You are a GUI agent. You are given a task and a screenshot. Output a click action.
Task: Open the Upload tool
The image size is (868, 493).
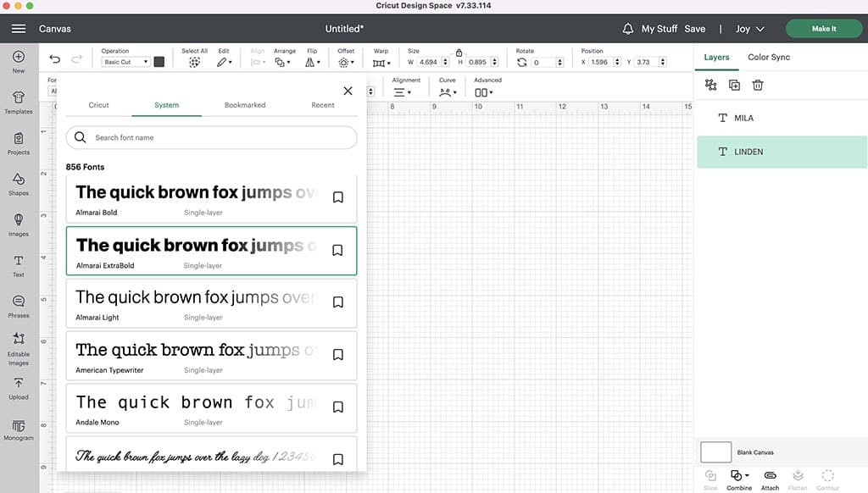(x=19, y=389)
